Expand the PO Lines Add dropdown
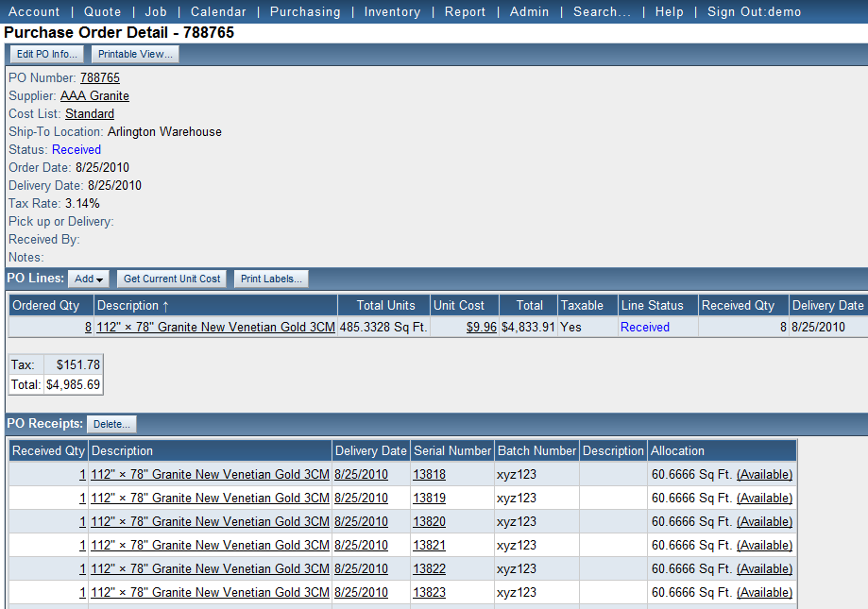Screen dimensions: 868x609 coord(89,279)
